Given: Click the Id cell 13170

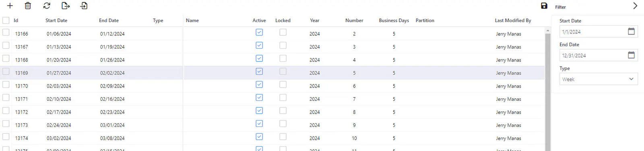Looking at the screenshot, I should [x=22, y=86].
